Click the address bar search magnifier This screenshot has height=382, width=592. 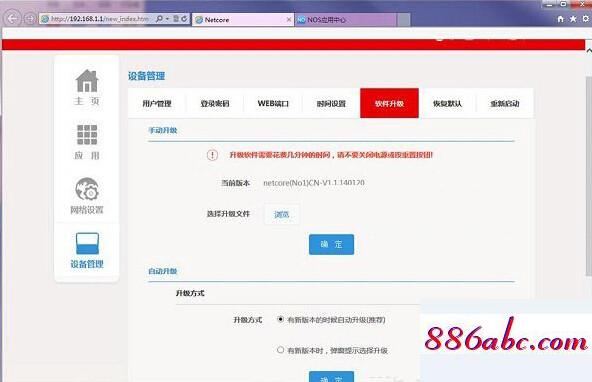pyautogui.click(x=159, y=18)
